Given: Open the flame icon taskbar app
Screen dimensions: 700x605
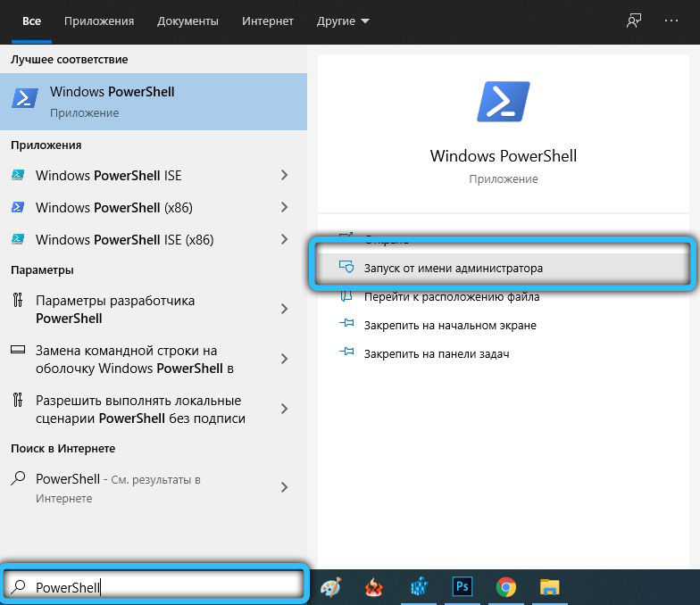Looking at the screenshot, I should coord(374,587).
